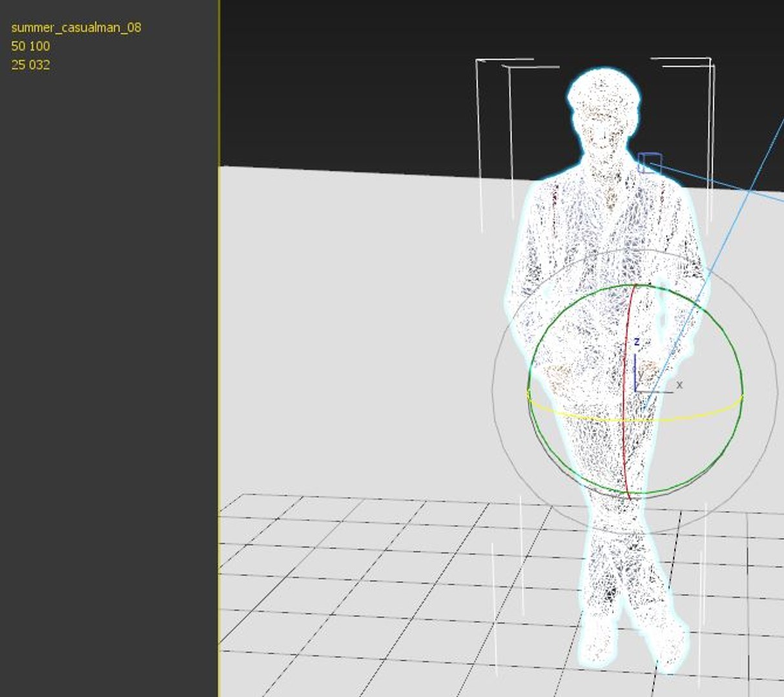The height and width of the screenshot is (697, 784).
Task: Select the blue camera target box
Action: [x=650, y=163]
